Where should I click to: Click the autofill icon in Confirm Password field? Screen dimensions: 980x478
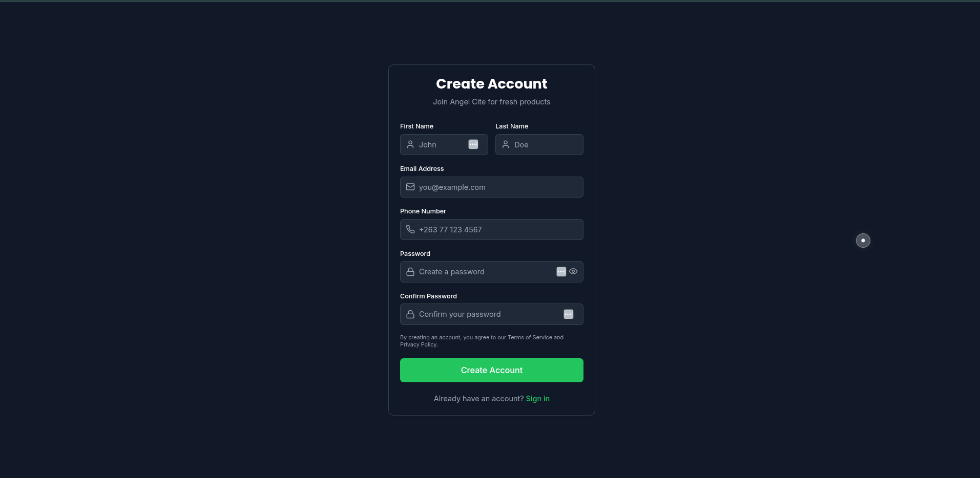[569, 314]
